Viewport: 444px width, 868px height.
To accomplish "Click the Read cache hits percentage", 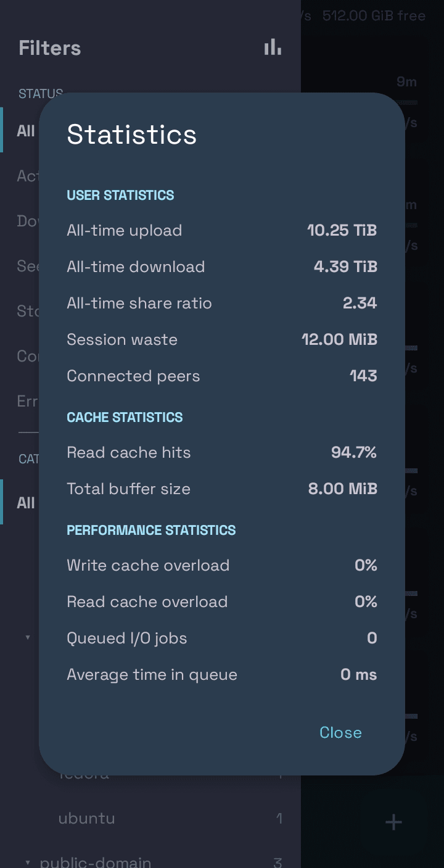I will pos(354,453).
